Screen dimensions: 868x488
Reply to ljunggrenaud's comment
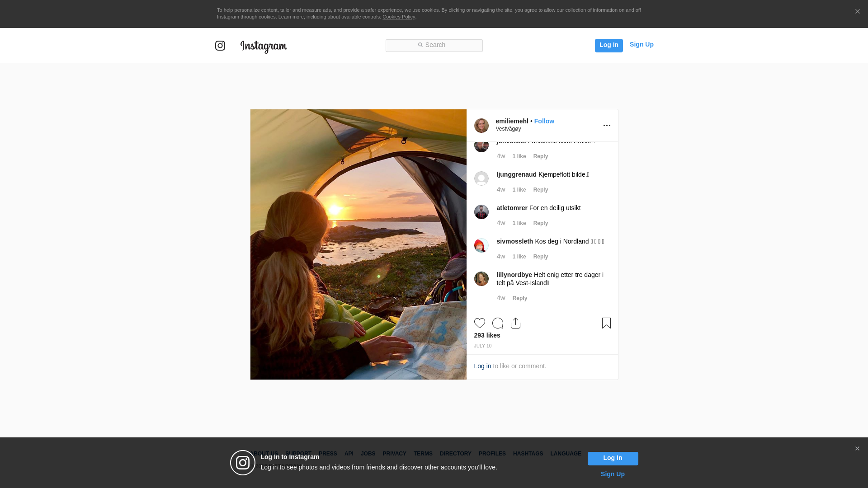coord(540,190)
